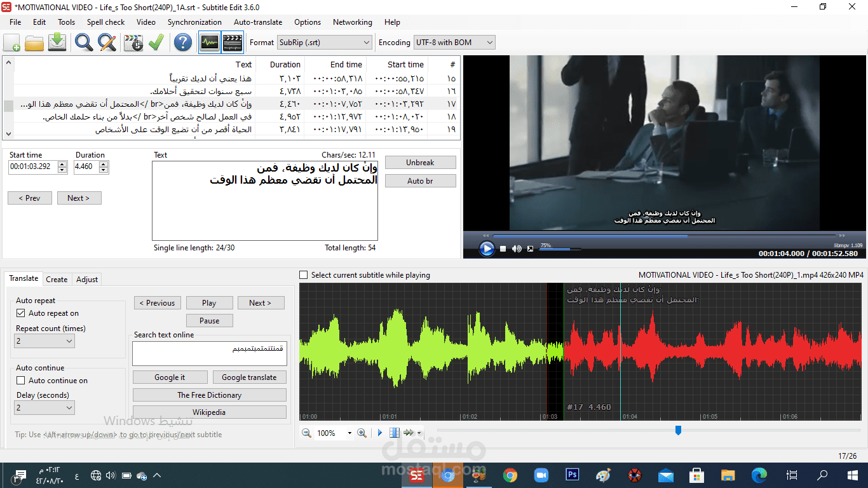Go to previous subtitle with < Prev
This screenshot has height=488, width=868.
pos(30,198)
